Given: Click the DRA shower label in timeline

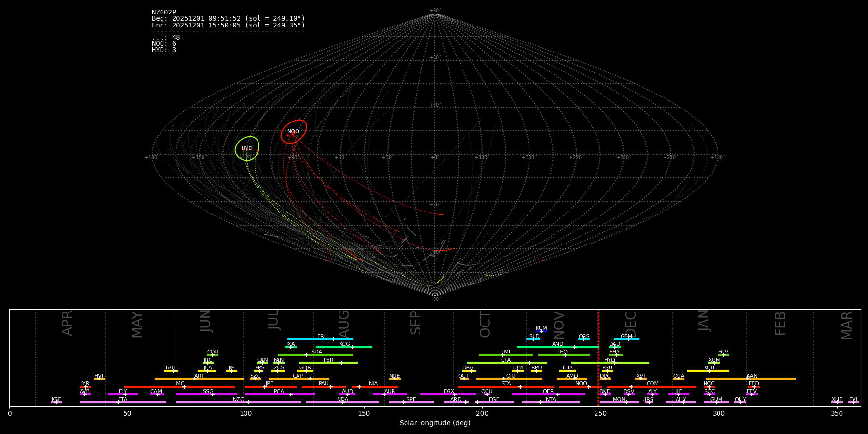Looking at the screenshot, I should coord(468,368).
